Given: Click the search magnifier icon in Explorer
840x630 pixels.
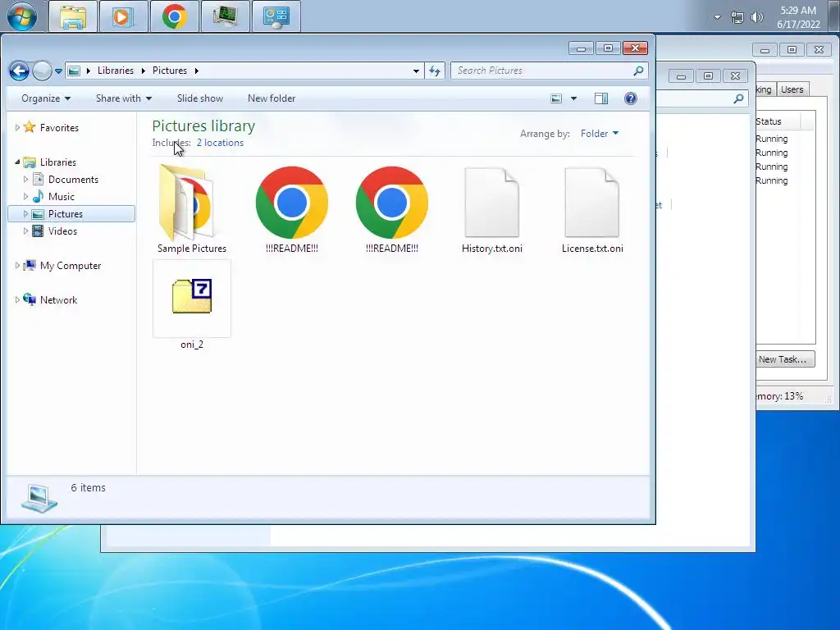Looking at the screenshot, I should 638,71.
